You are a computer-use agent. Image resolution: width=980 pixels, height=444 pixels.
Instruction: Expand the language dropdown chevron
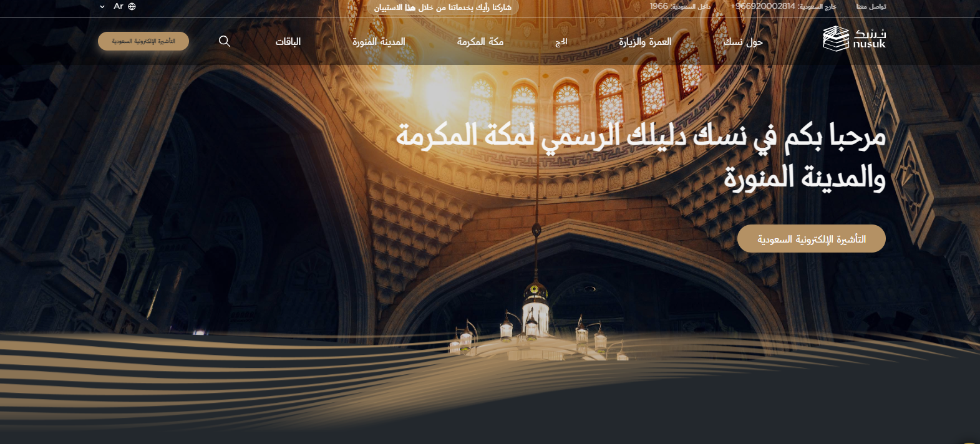tap(102, 6)
